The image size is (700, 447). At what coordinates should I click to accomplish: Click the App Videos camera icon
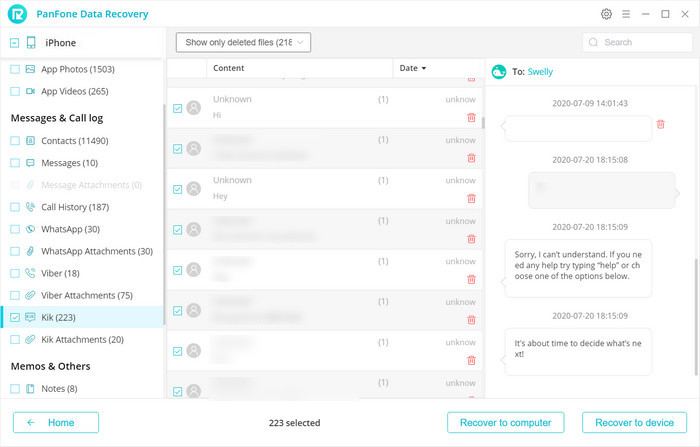(30, 91)
